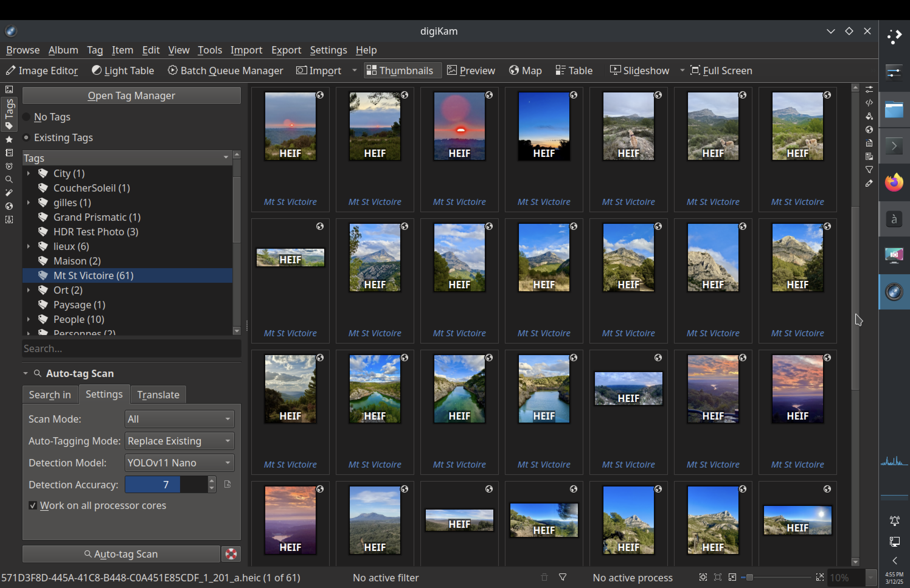910x588 pixels.
Task: Expand the People tag tree
Action: 29,319
